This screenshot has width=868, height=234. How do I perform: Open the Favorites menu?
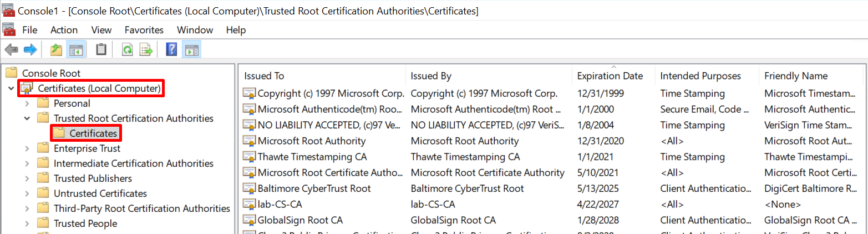click(x=144, y=30)
